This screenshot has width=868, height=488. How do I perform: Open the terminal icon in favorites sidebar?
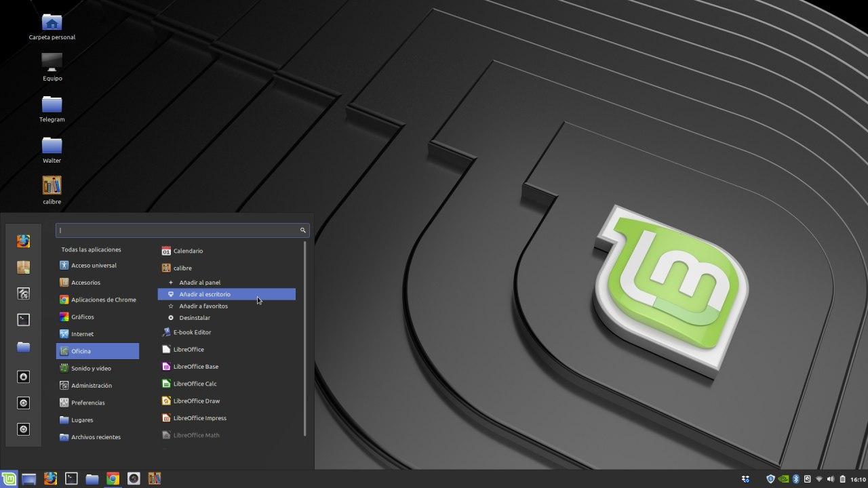pyautogui.click(x=23, y=319)
